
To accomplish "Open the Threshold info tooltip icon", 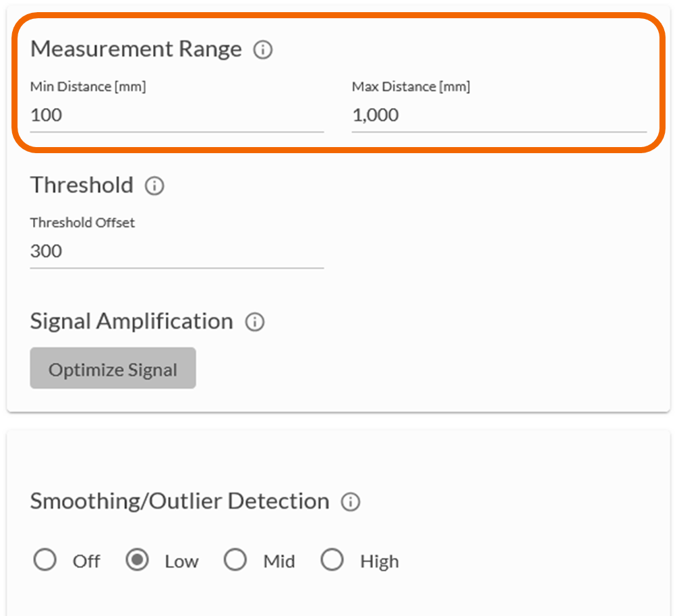I will 154,186.
